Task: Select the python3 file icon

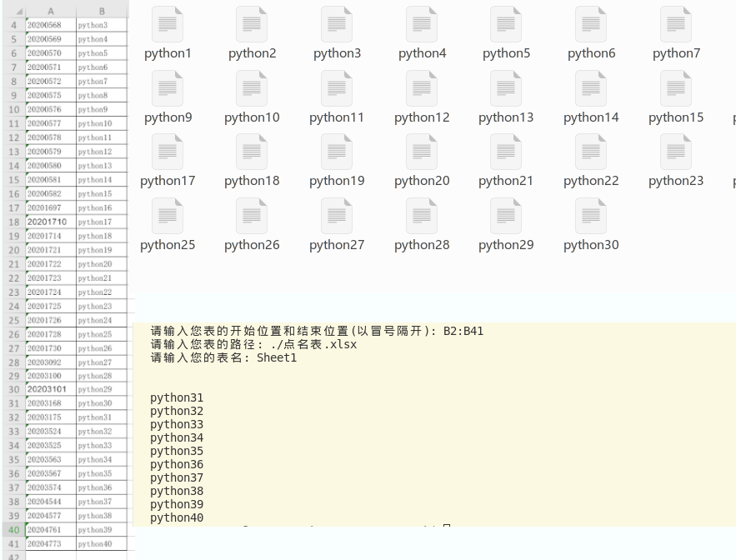Action: [337, 24]
